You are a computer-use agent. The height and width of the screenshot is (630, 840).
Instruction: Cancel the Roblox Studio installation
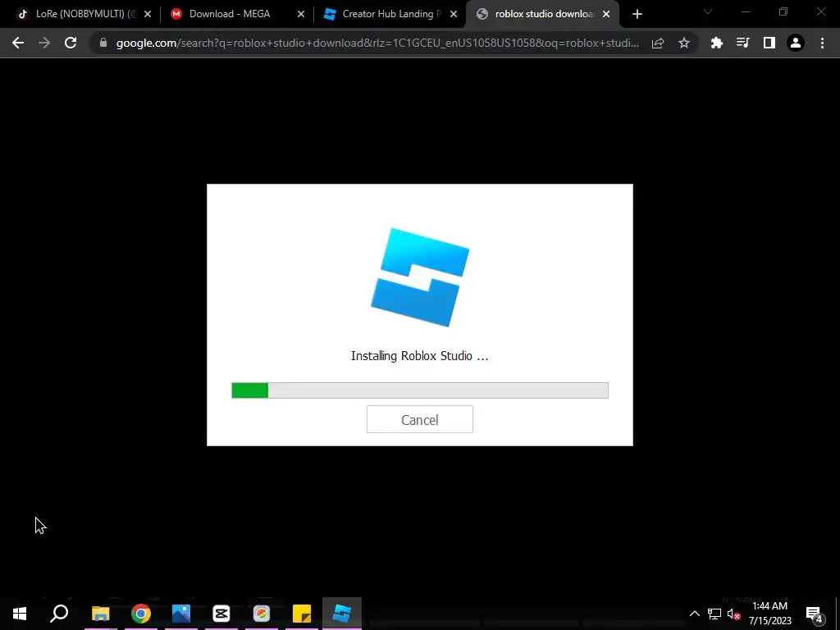click(x=419, y=419)
